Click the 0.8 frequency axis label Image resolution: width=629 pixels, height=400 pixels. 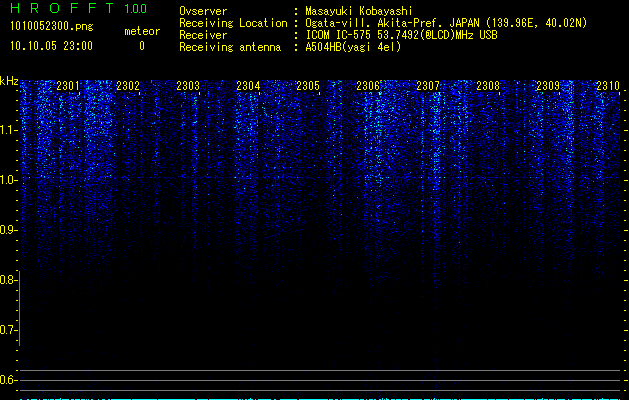coord(8,280)
